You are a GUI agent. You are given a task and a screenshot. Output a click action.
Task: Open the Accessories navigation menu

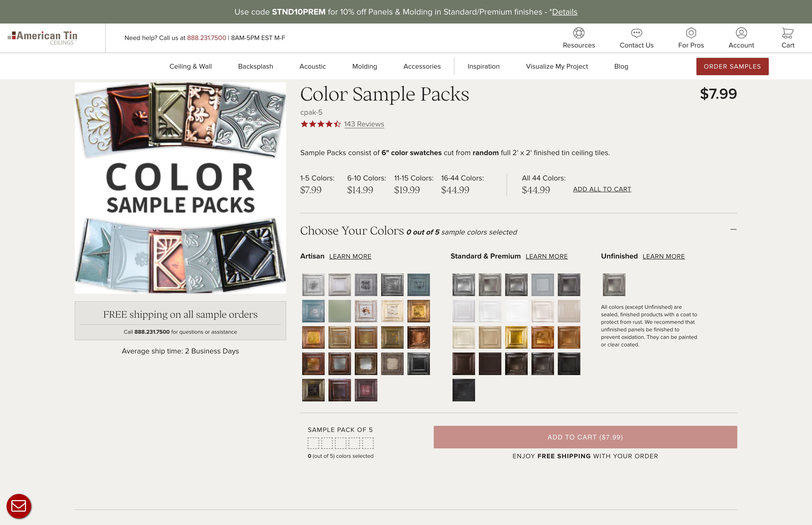pyautogui.click(x=422, y=67)
